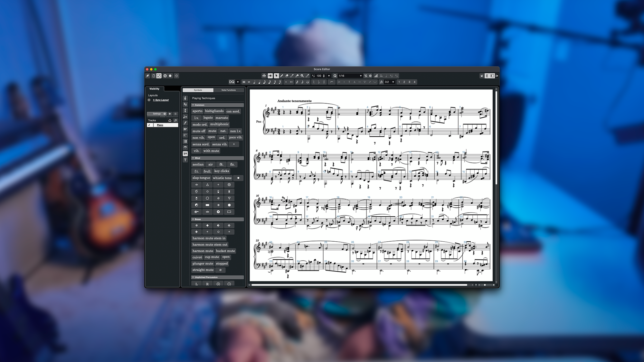The width and height of the screenshot is (644, 362).
Task: Select the Draw pencil tool
Action: click(281, 76)
